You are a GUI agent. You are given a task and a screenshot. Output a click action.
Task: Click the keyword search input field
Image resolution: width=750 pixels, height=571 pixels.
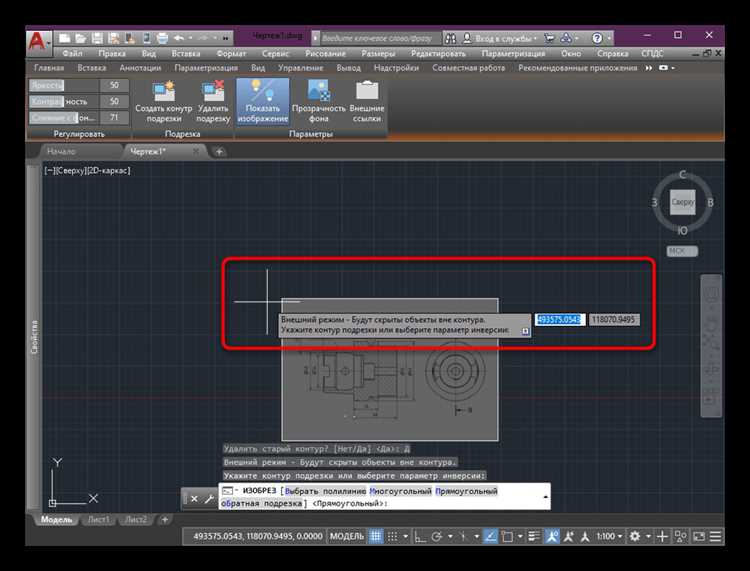pos(378,38)
